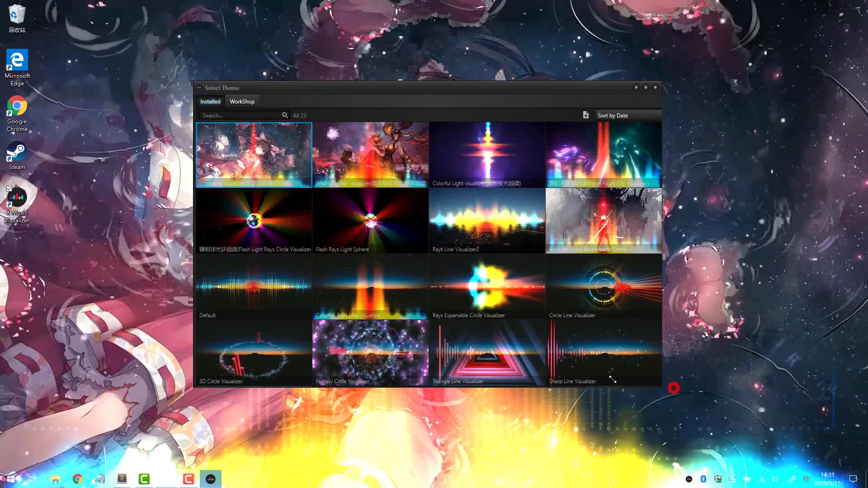868x488 pixels.
Task: Open Windows Defender tray icon
Action: (717, 479)
